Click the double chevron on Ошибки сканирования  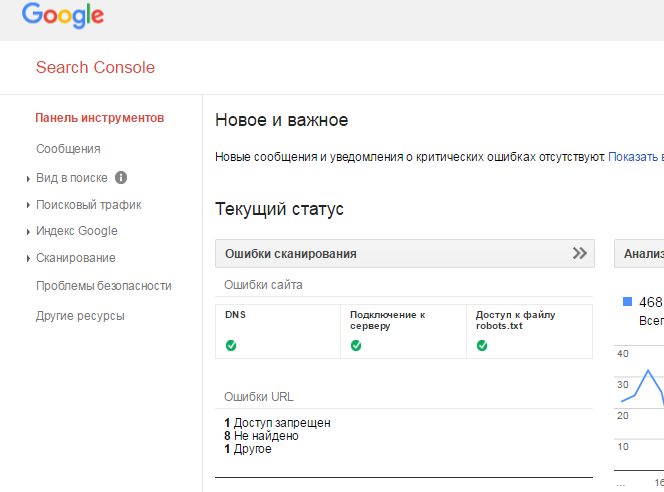[x=580, y=253]
